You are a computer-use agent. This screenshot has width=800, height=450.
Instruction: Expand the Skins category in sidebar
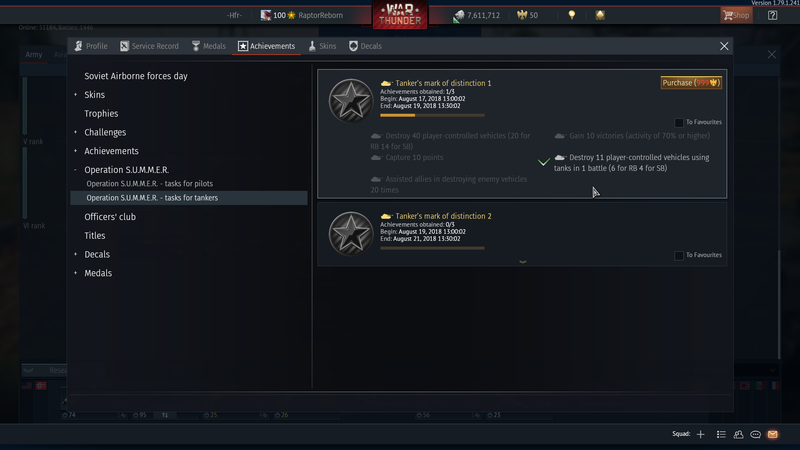pos(75,94)
